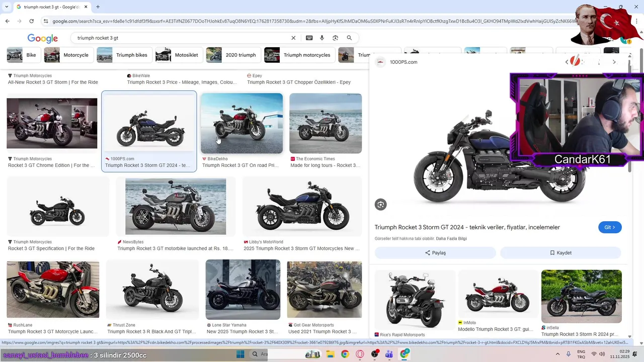This screenshot has height=362, width=644.
Task: Open Google Chrome from the taskbar
Action: pos(345,354)
